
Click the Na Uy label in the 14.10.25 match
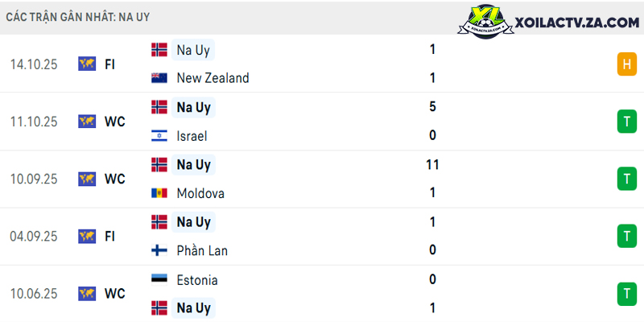(x=193, y=50)
